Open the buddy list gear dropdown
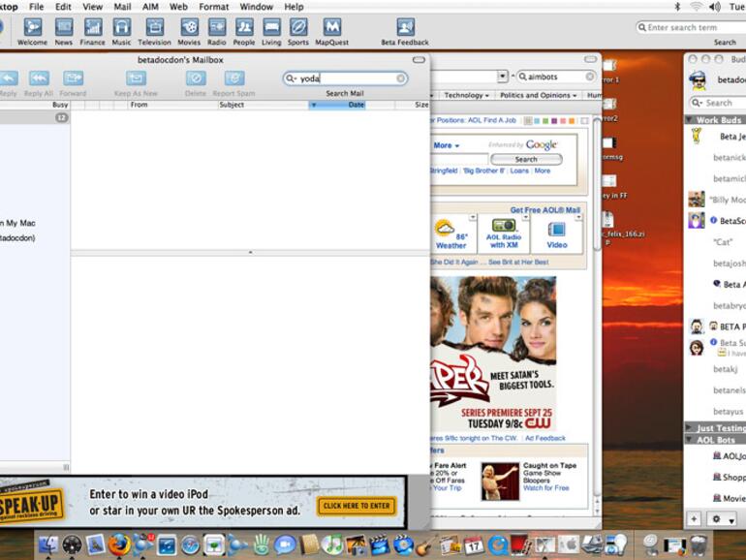The image size is (746, 560). tap(721, 519)
